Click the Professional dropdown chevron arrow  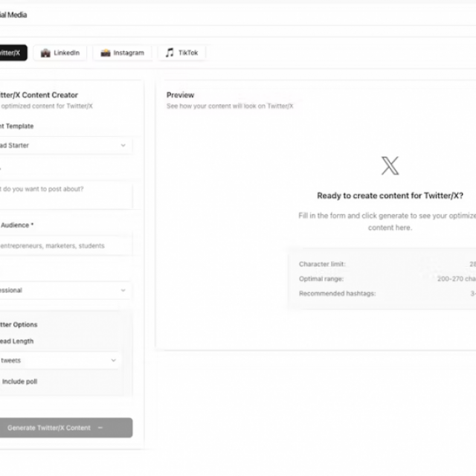123,290
